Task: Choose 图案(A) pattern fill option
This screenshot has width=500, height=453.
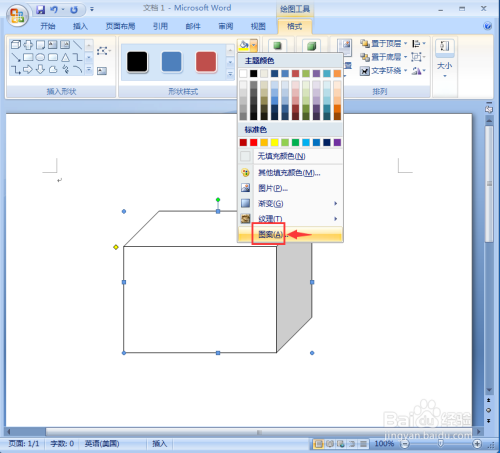Action: [x=290, y=234]
